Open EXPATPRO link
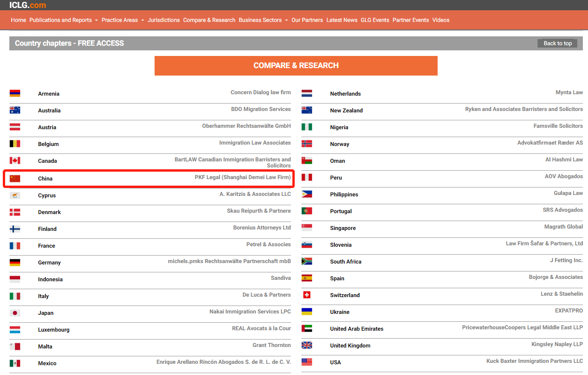588x375 pixels. (569, 311)
